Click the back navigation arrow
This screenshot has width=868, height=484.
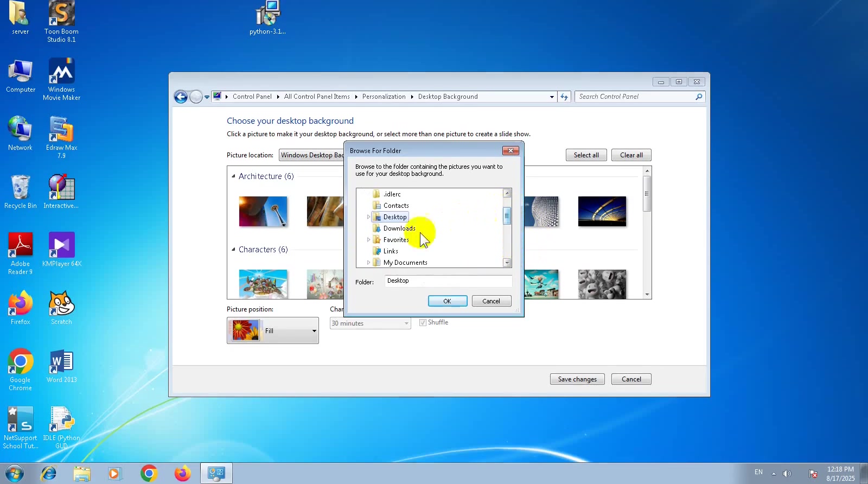(x=181, y=97)
